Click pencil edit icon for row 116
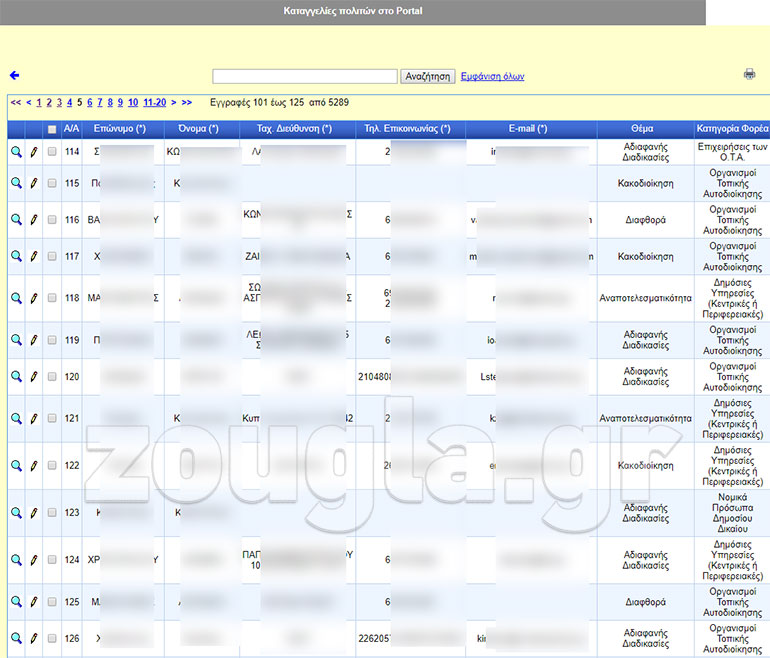Screen dimensions: 770x658 tap(33, 220)
